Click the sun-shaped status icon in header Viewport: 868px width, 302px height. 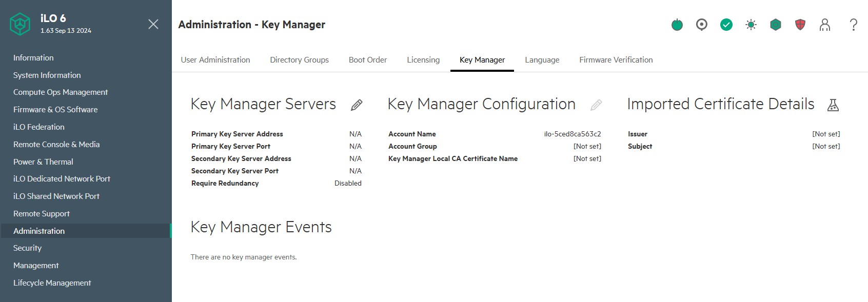[x=751, y=25]
